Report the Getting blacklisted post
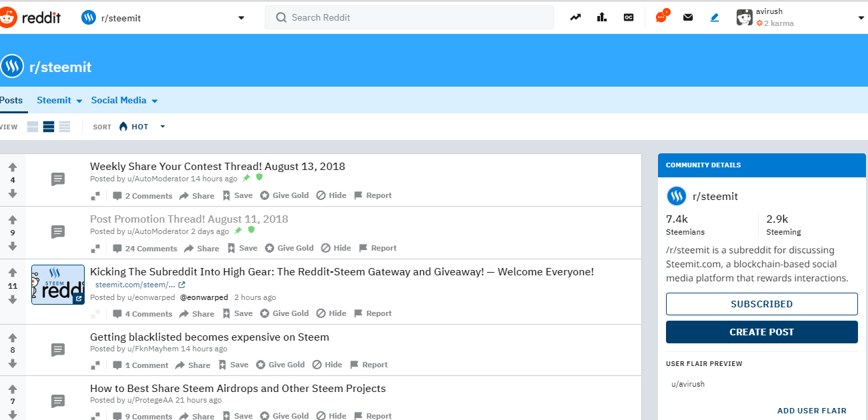This screenshot has height=420, width=868. click(x=368, y=365)
